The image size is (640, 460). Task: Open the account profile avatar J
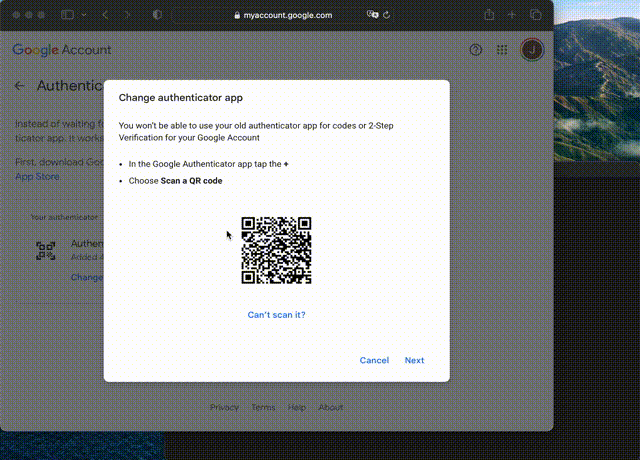(x=532, y=50)
